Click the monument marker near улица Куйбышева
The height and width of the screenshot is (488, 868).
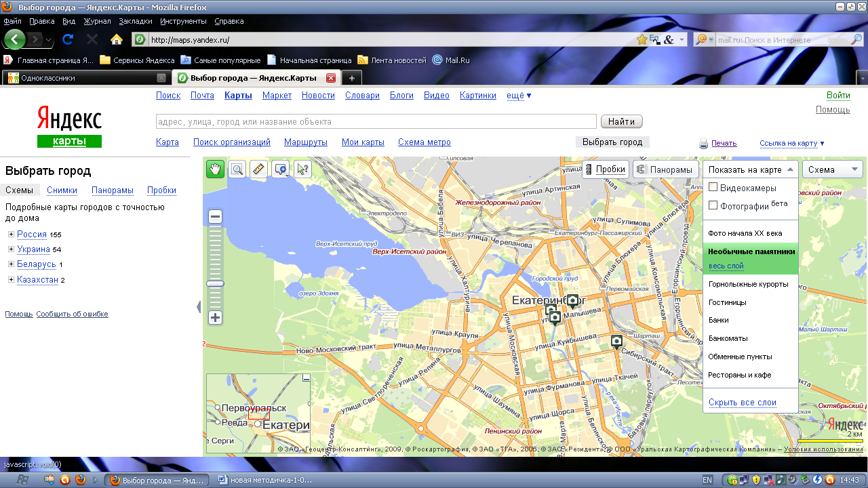coord(616,342)
